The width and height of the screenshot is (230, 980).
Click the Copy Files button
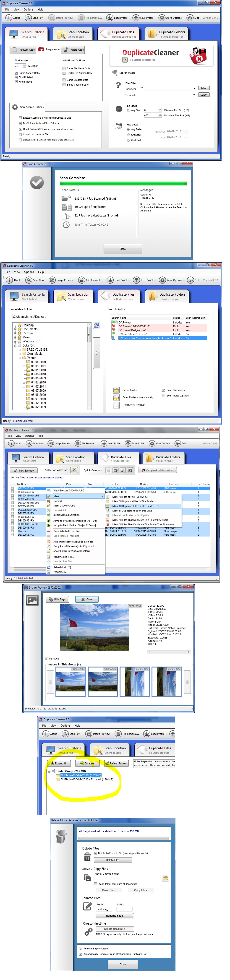pos(141,890)
